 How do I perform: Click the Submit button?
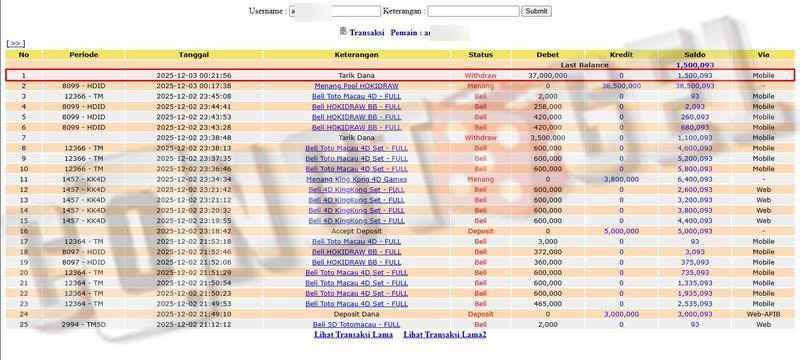[536, 11]
